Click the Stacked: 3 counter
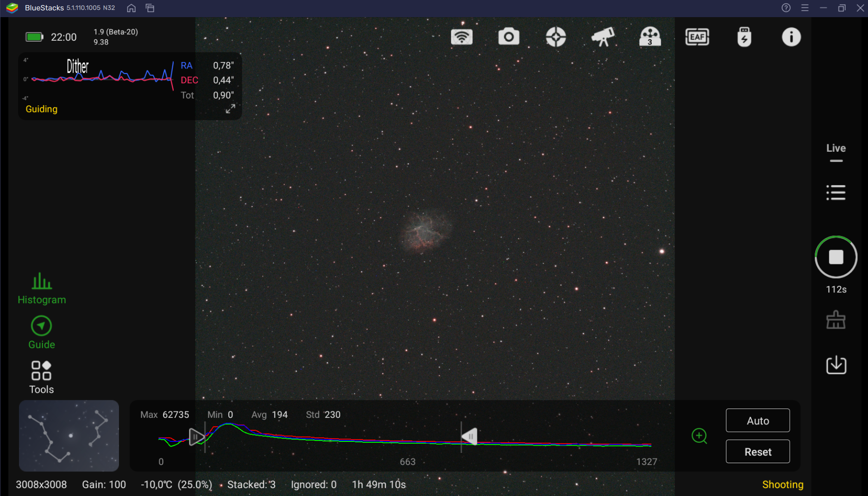Screen dimensions: 868x496 click(x=251, y=484)
